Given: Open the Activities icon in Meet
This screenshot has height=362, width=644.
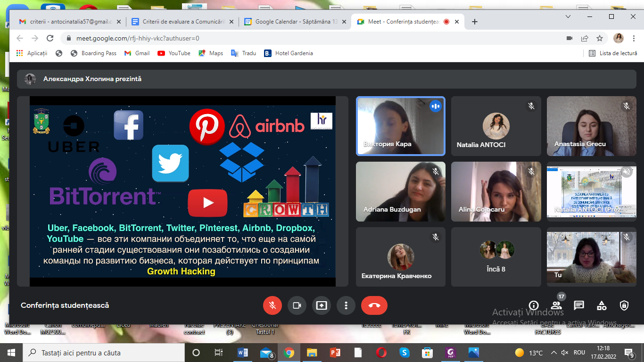Looking at the screenshot, I should 602,305.
